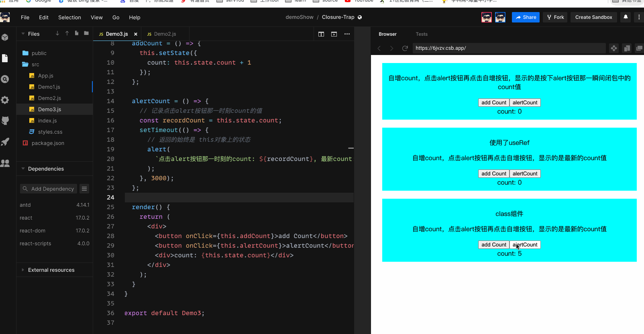This screenshot has height=334, width=644.
Task: Open the GitHub sidebar icon
Action: 5,120
